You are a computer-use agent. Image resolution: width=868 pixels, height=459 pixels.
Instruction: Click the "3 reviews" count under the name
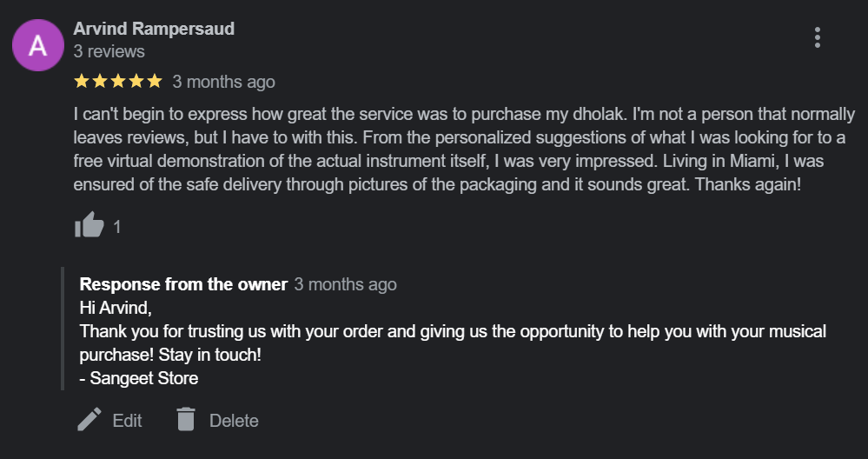(109, 51)
